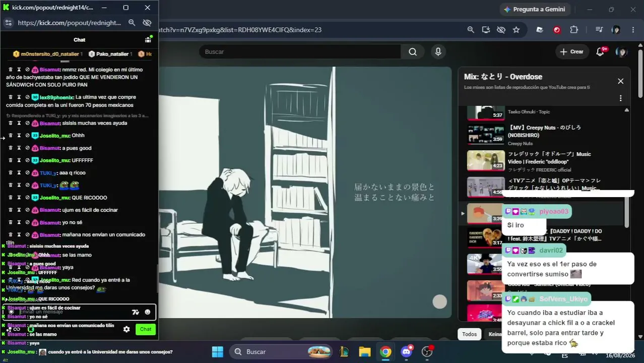This screenshot has height=363, width=644.
Task: Zoom icon in main Chrome address bar
Action: [471, 30]
